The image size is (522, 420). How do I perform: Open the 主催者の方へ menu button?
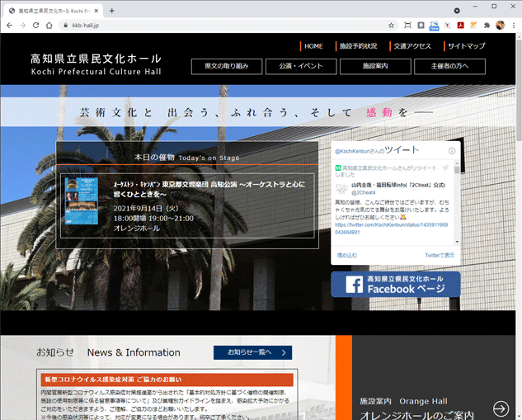pos(449,66)
